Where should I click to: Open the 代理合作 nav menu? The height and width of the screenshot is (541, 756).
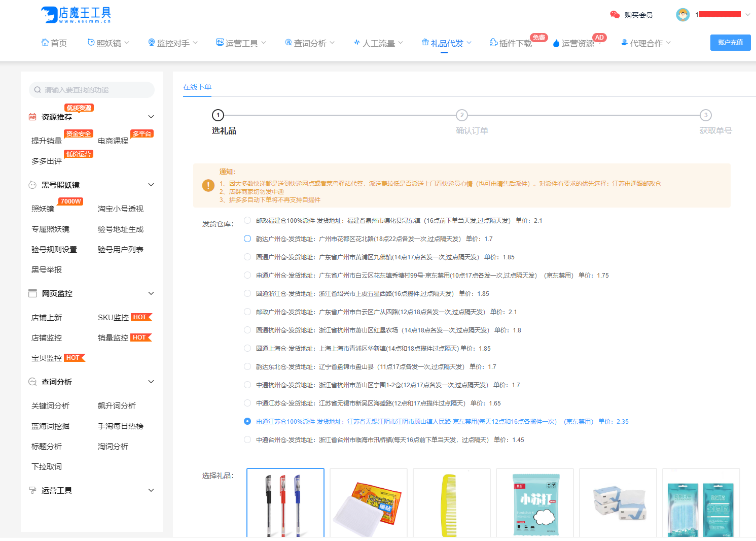tap(646, 43)
